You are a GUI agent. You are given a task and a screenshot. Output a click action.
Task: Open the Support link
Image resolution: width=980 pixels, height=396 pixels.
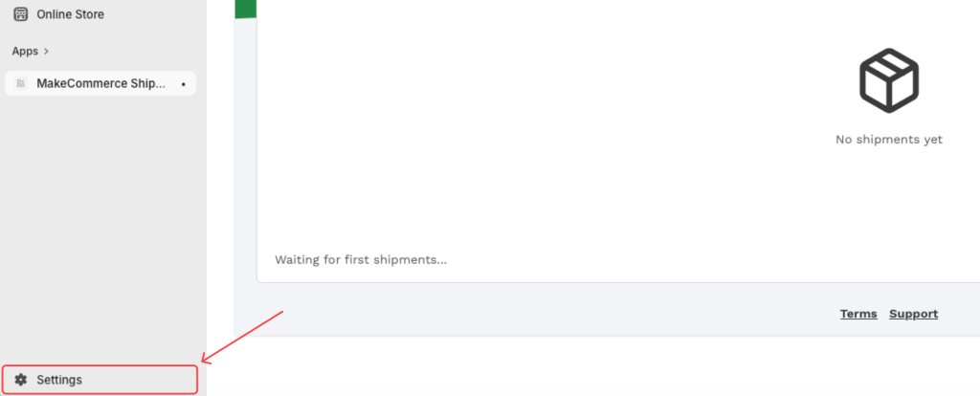click(x=913, y=314)
